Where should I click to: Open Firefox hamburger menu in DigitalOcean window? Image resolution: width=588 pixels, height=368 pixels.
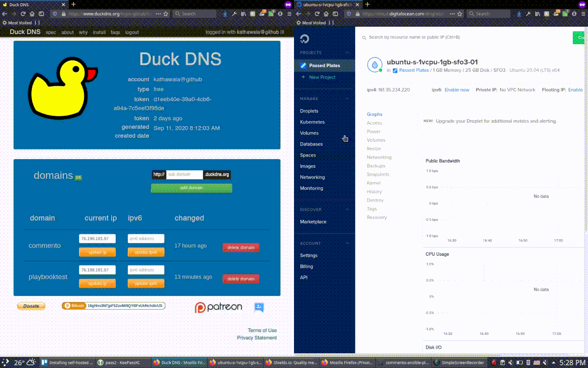583,14
